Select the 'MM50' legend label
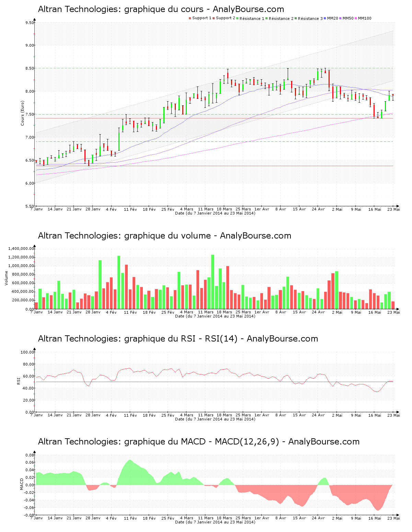Viewport: 412px width, 532px height. pos(348,18)
